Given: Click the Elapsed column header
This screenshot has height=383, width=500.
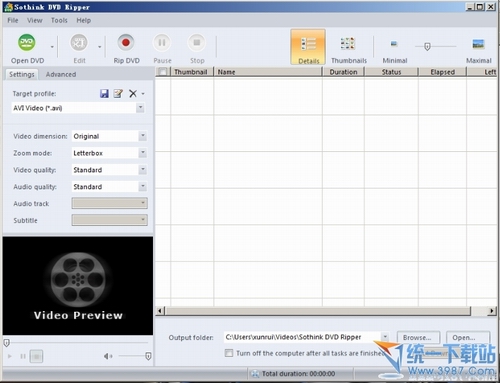Looking at the screenshot, I should (442, 72).
